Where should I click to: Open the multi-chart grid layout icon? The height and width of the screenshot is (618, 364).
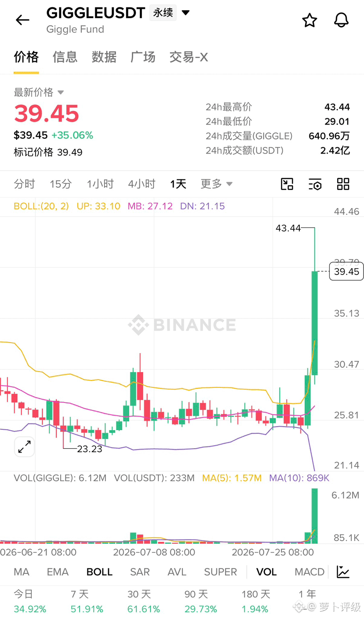pos(343,184)
